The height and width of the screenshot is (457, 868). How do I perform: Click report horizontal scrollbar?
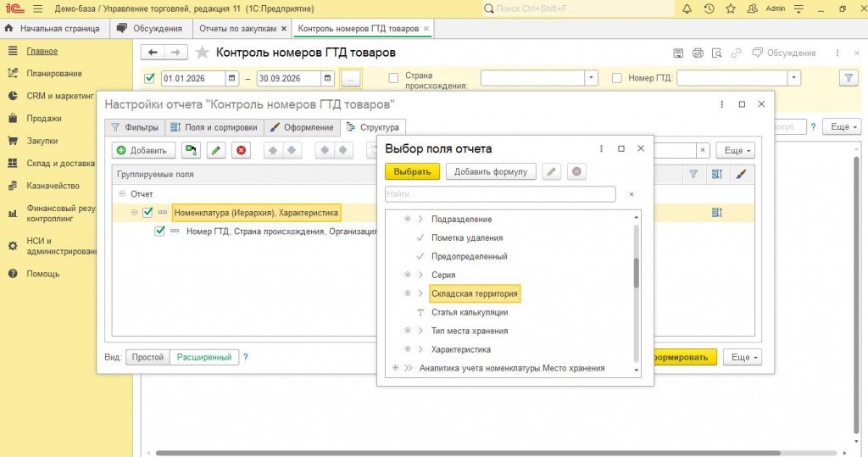(x=468, y=453)
